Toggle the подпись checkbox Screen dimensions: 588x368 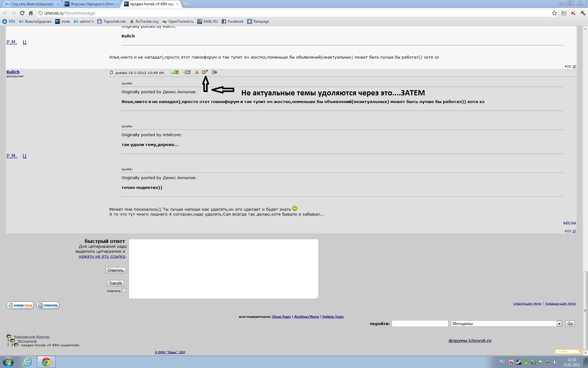coord(124,290)
